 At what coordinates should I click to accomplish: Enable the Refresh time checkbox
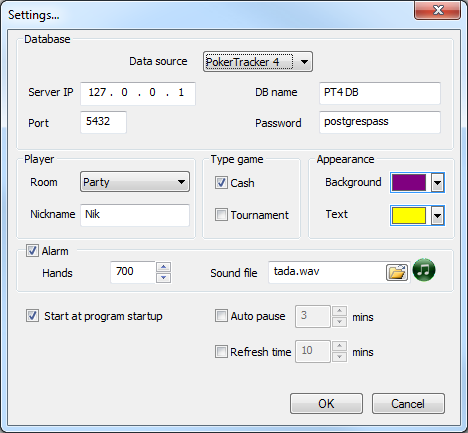(221, 351)
